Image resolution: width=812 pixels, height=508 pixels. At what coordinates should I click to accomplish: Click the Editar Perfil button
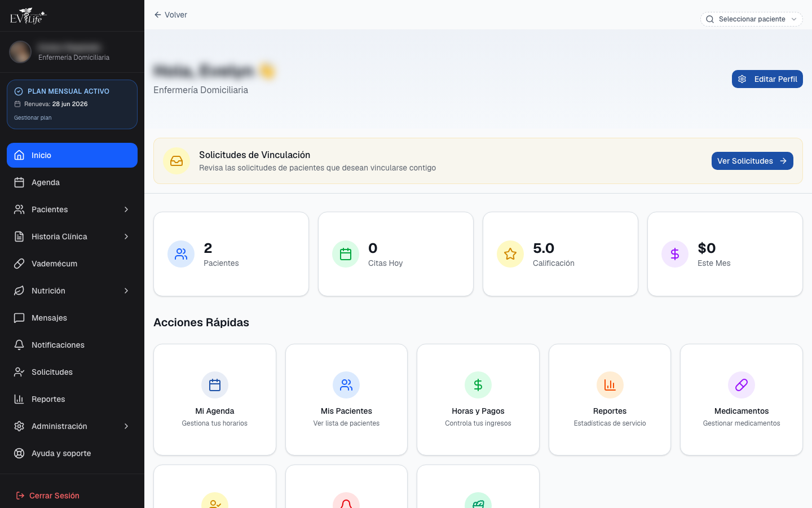767,79
